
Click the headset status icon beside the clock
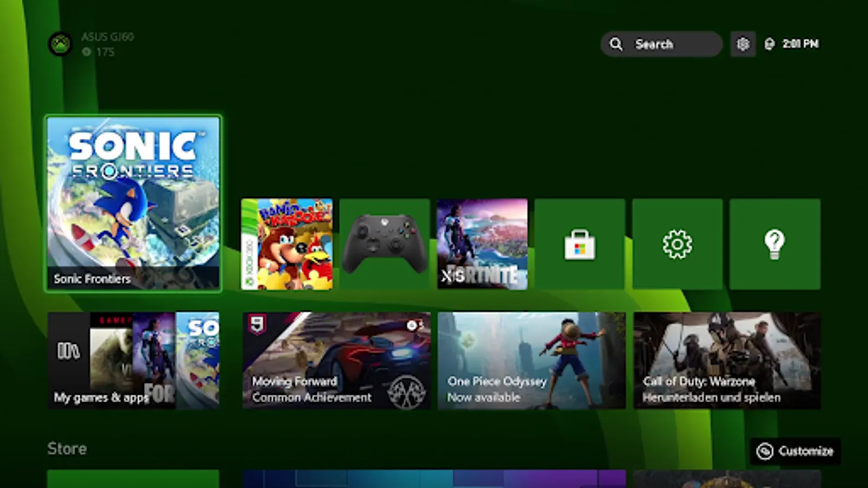click(x=769, y=44)
